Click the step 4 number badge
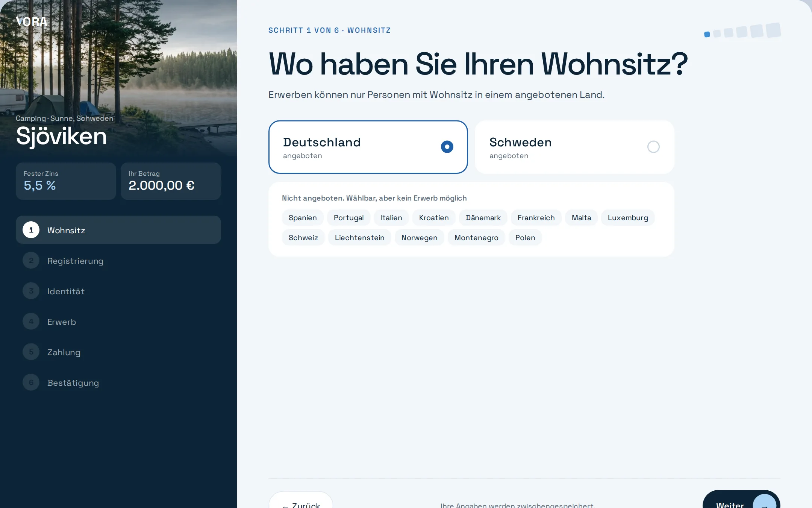Image resolution: width=812 pixels, height=508 pixels. point(31,321)
